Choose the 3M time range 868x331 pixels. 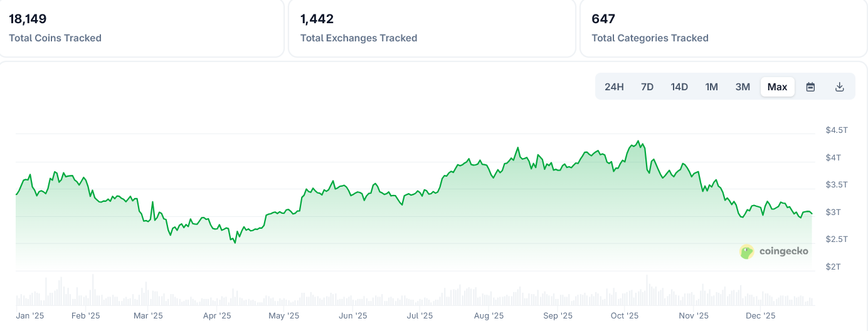click(x=743, y=87)
